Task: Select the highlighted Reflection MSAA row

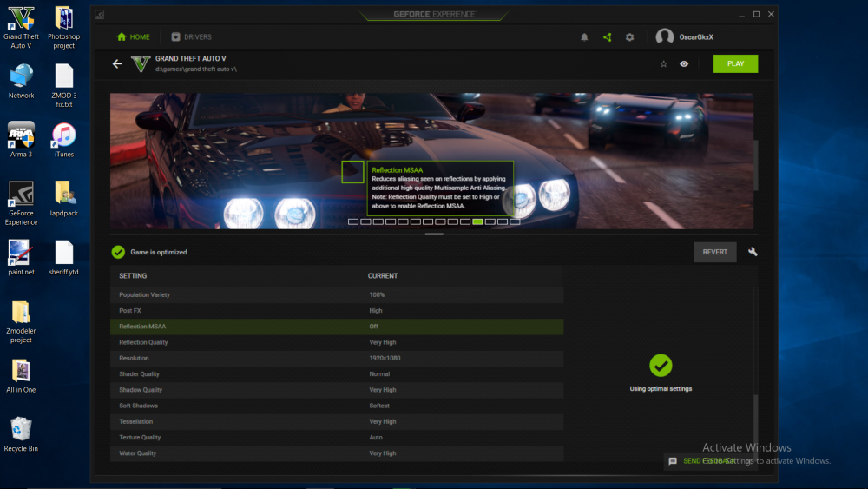Action: coord(337,327)
